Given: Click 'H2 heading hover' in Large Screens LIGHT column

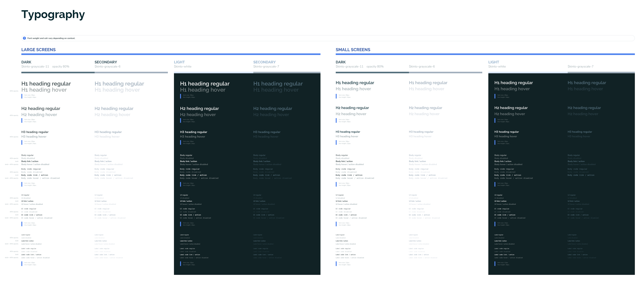Looking at the screenshot, I should tap(198, 115).
